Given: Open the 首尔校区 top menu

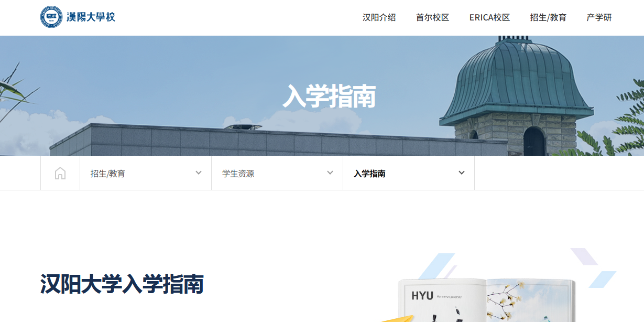Looking at the screenshot, I should tap(432, 17).
